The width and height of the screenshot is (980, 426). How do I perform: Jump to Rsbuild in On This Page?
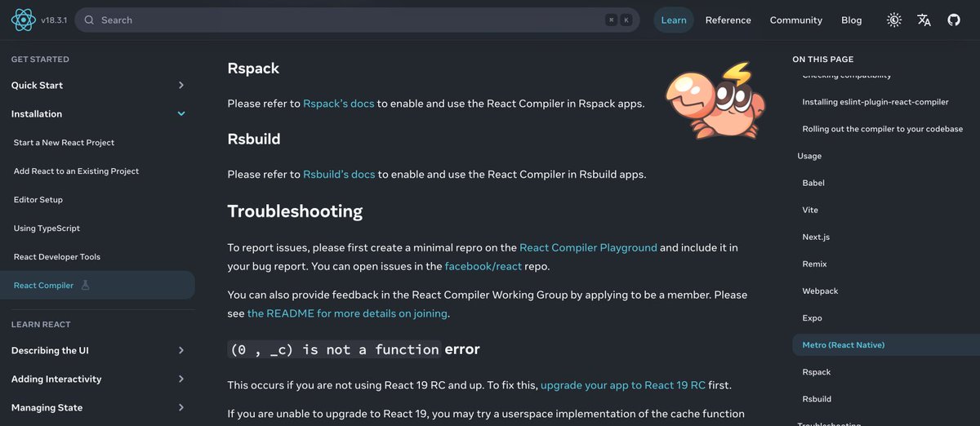[x=817, y=398]
